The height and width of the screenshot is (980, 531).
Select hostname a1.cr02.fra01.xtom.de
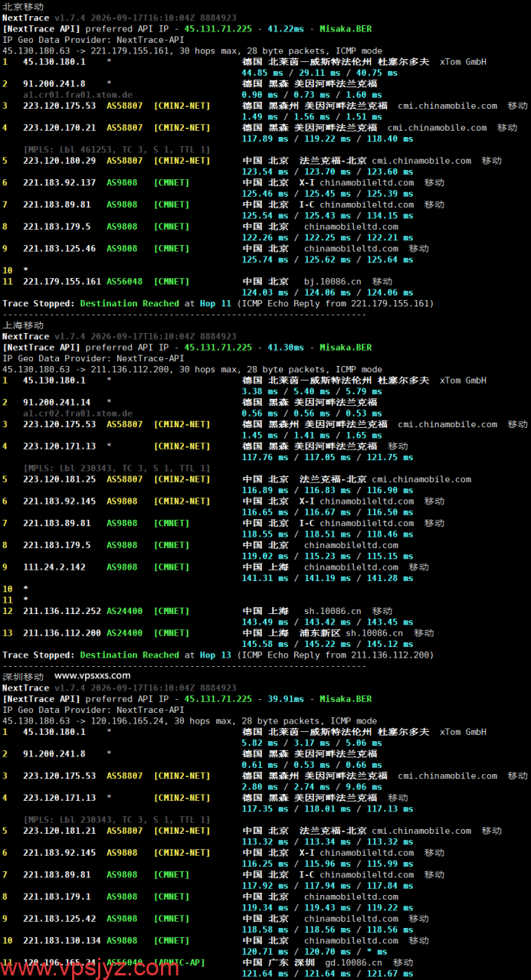pos(77,413)
